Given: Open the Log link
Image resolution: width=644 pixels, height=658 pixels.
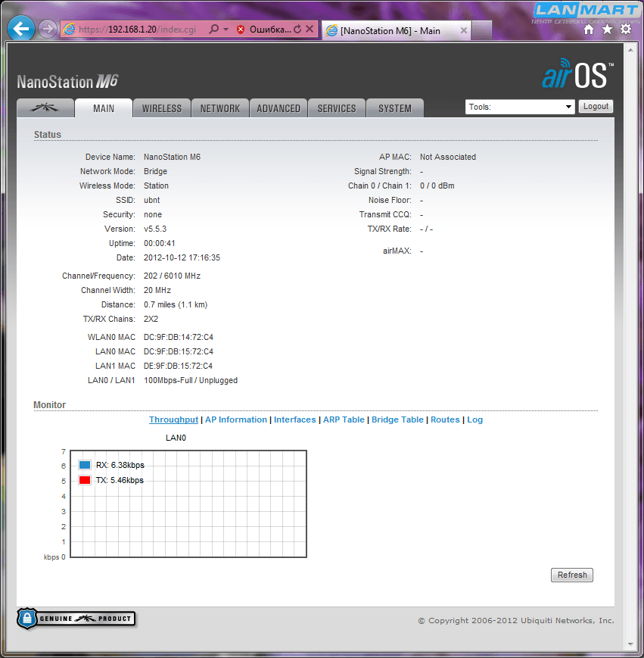Looking at the screenshot, I should (x=475, y=419).
